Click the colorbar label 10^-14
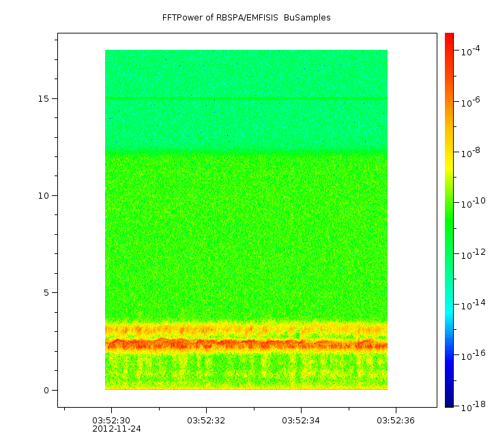The width and height of the screenshot is (494, 448). (x=474, y=305)
